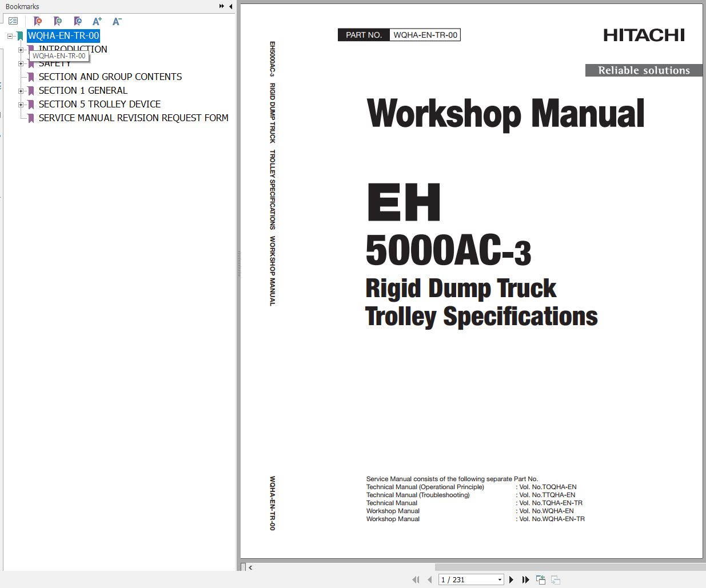Click Vol. No.TTQHA-EN text
This screenshot has width=706, height=588.
click(x=547, y=495)
